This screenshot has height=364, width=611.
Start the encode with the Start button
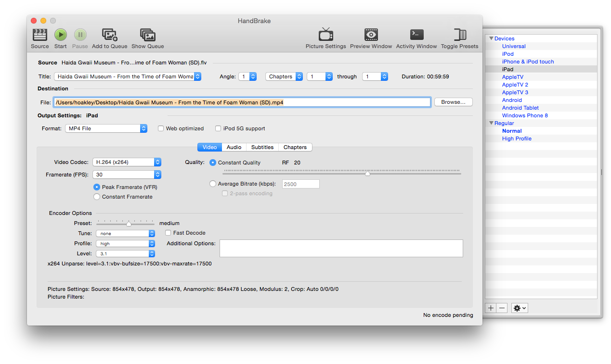[x=60, y=35]
